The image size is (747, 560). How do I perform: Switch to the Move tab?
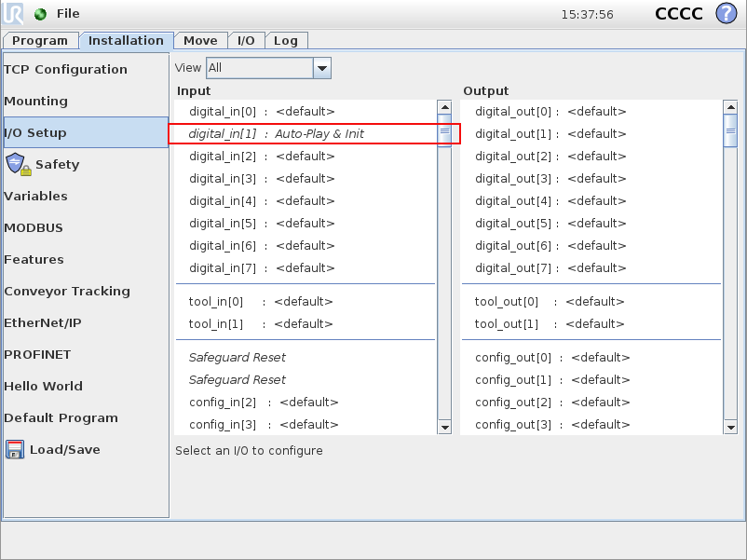(x=201, y=40)
